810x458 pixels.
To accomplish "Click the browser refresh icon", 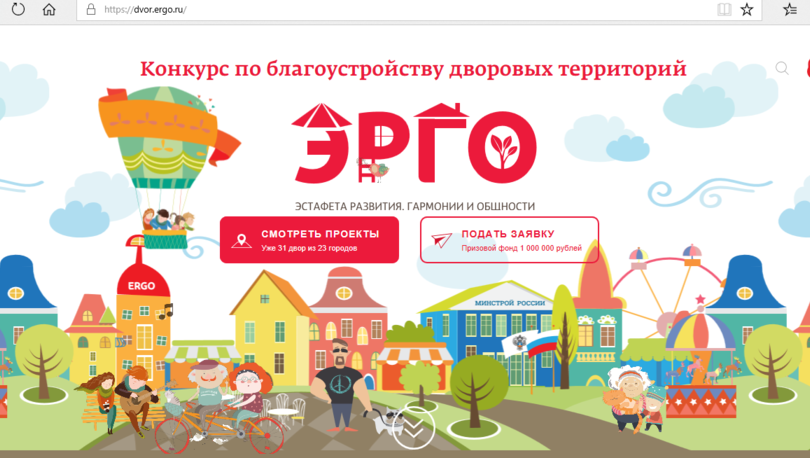I will (18, 9).
